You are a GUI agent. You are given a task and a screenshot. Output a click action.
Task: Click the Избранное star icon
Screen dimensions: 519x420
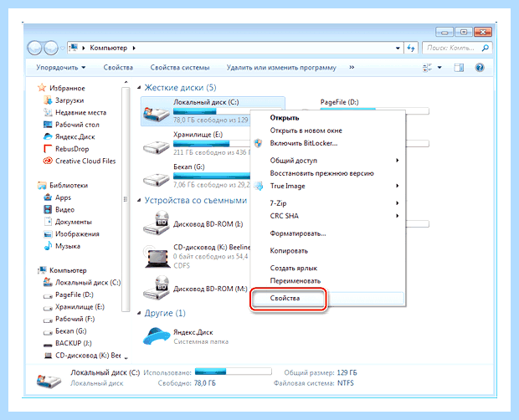coord(42,88)
